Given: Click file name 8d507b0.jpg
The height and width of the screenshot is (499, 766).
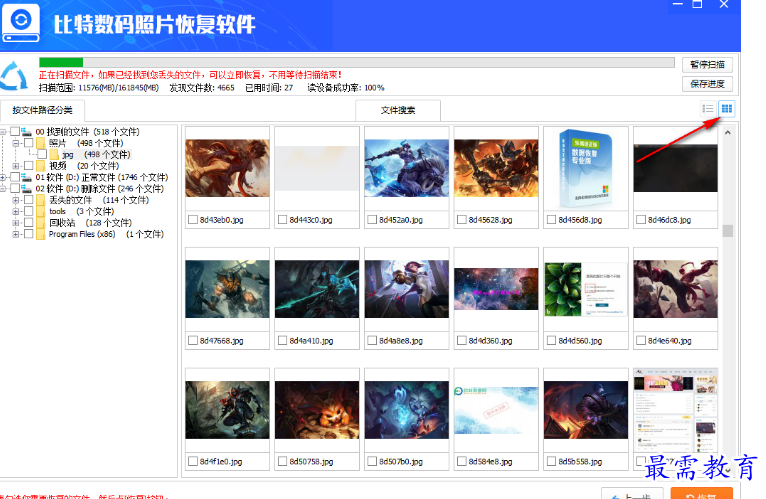Looking at the screenshot, I should pos(401,461).
